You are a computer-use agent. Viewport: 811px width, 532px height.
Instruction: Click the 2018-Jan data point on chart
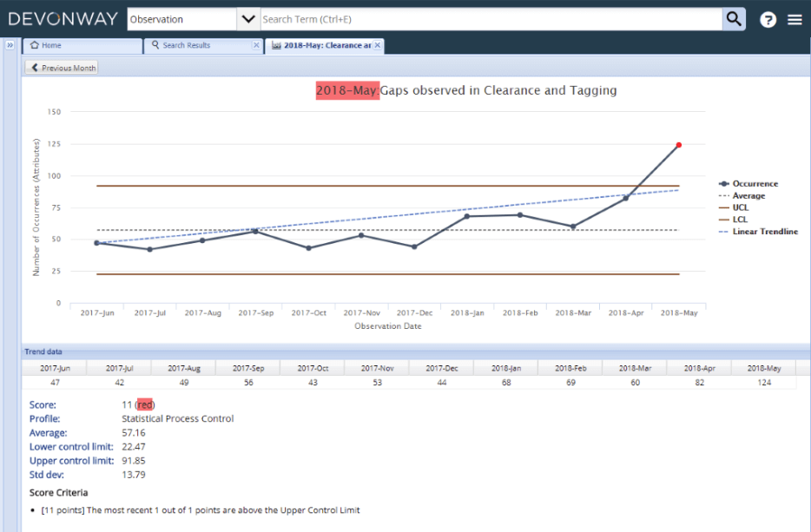click(x=467, y=216)
